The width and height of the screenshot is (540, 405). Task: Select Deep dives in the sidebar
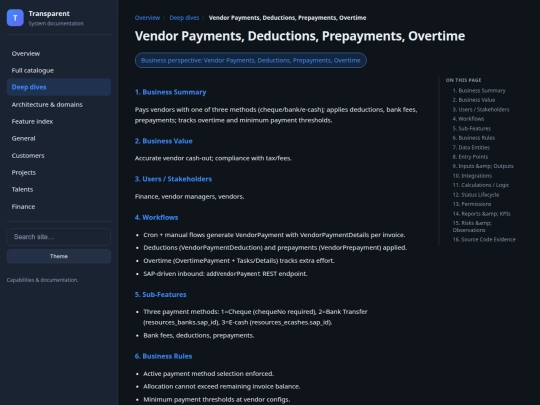[x=59, y=87]
